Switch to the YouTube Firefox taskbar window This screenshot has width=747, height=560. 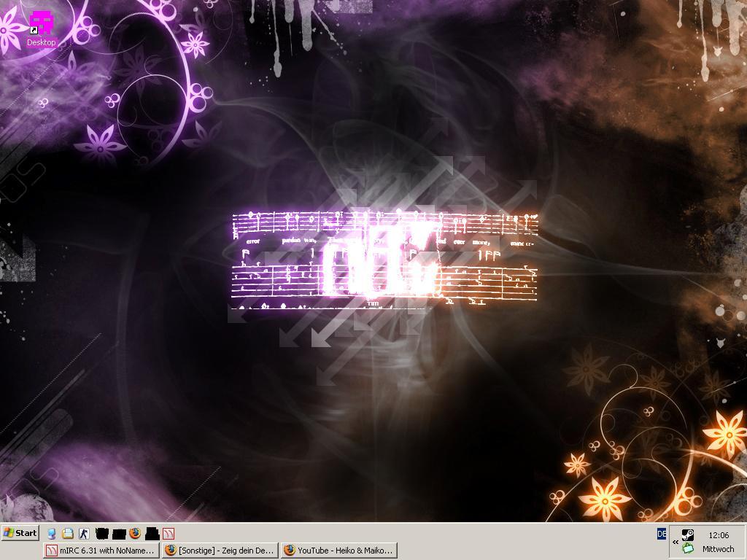[339, 551]
